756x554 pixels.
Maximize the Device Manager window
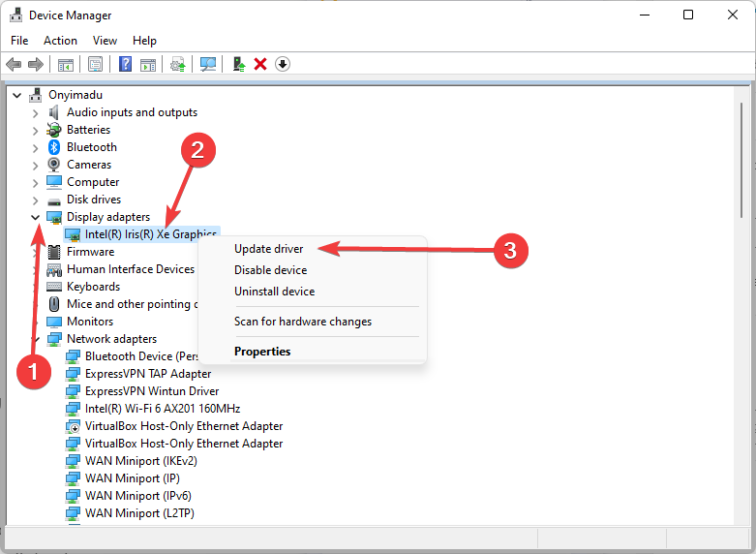[688, 15]
